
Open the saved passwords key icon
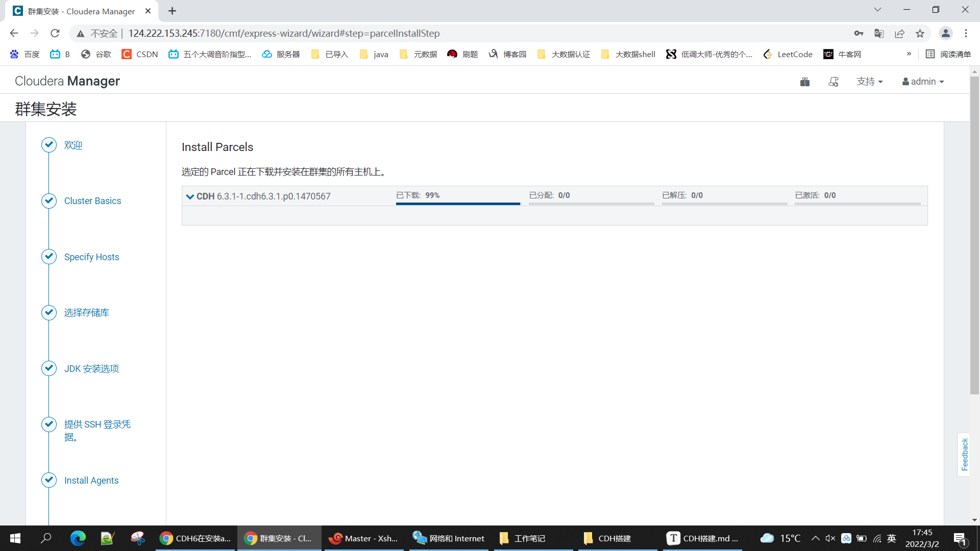point(859,34)
